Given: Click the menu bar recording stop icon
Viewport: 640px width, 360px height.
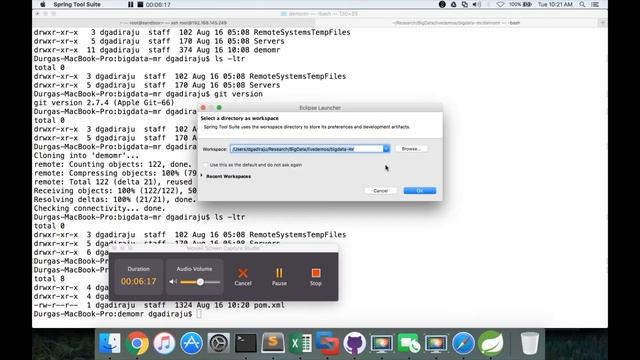Looking at the screenshot, I should pyautogui.click(x=140, y=4).
